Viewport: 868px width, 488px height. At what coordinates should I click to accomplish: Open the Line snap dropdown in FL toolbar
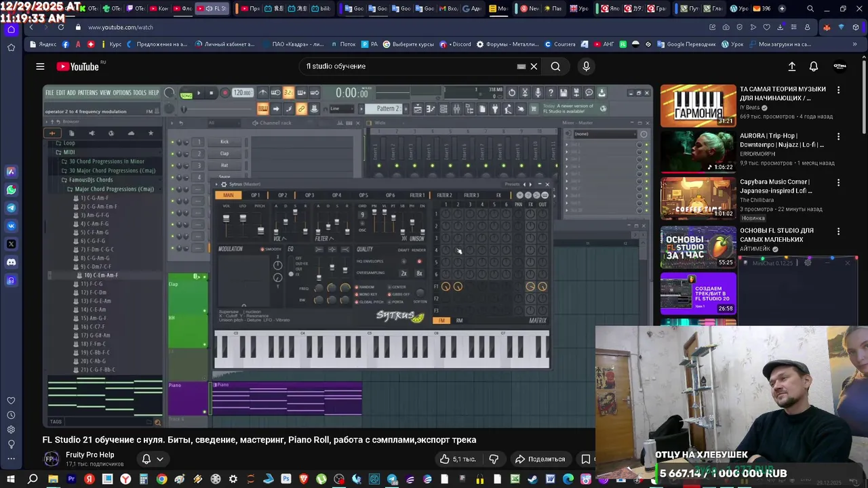point(341,108)
